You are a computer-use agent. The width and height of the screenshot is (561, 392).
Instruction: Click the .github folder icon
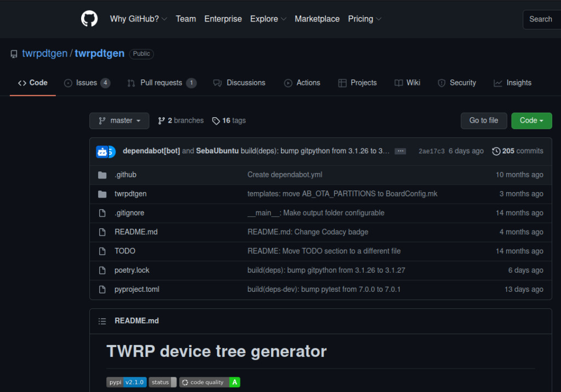click(x=102, y=175)
